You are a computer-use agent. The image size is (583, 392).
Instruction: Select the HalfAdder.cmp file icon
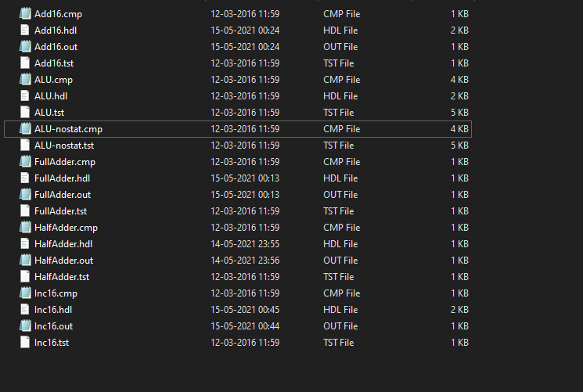coord(25,228)
